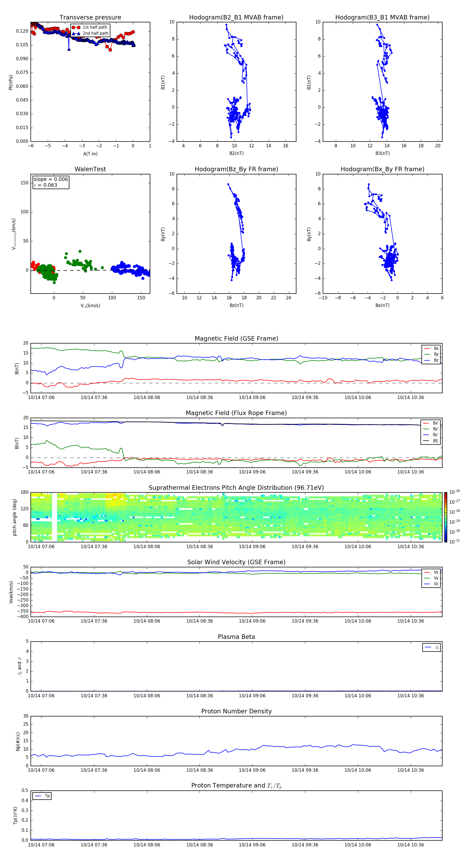Click the 'Hodogram(B2_B1 MVAB frame)' title

[236, 18]
